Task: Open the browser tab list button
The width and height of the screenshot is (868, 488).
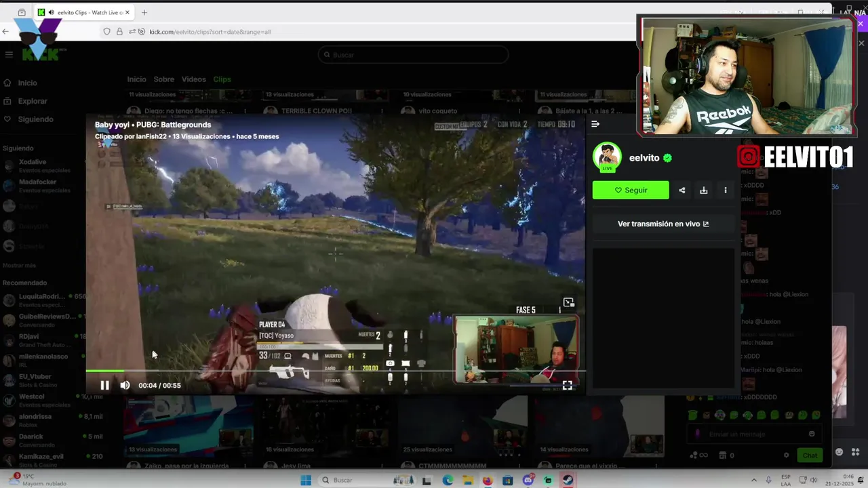Action: coord(22,12)
